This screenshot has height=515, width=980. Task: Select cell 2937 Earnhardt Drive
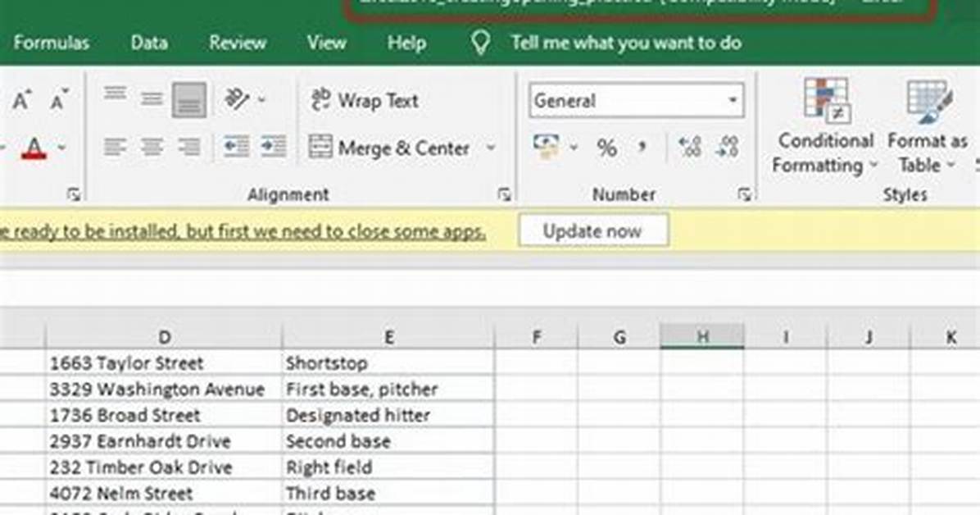click(x=165, y=441)
